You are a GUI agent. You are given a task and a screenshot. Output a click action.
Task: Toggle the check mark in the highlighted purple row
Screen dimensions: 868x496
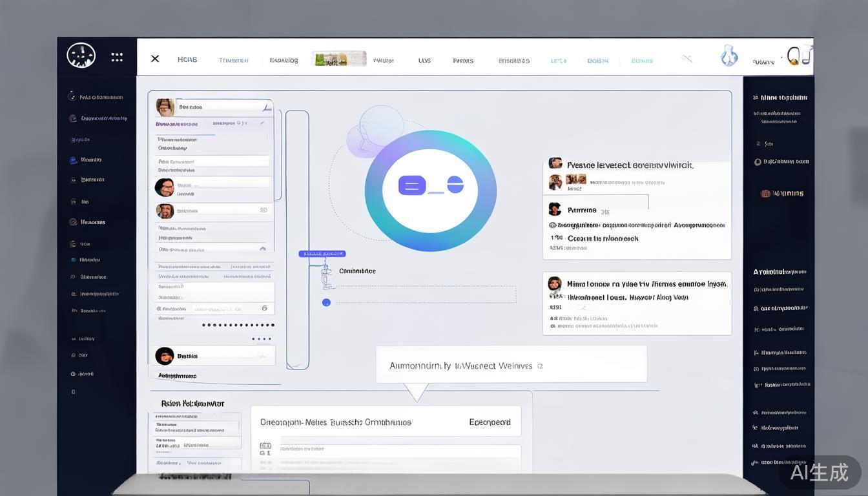[263, 123]
